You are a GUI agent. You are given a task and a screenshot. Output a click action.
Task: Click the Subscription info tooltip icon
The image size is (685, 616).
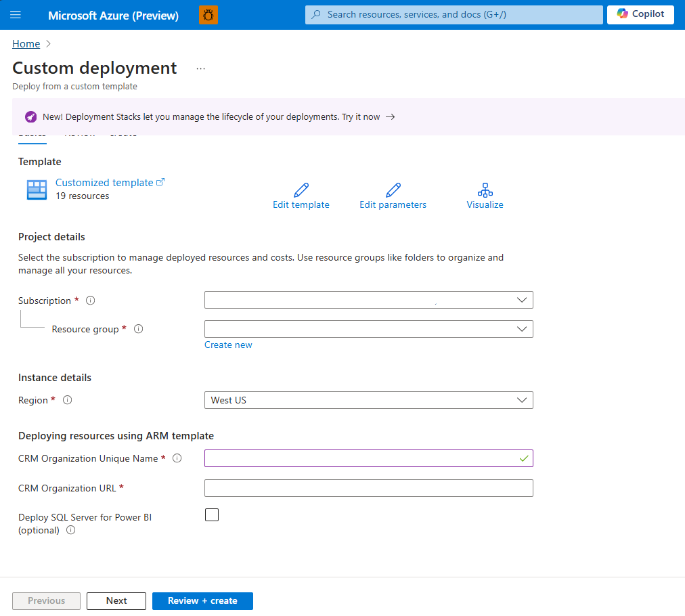[x=91, y=300]
